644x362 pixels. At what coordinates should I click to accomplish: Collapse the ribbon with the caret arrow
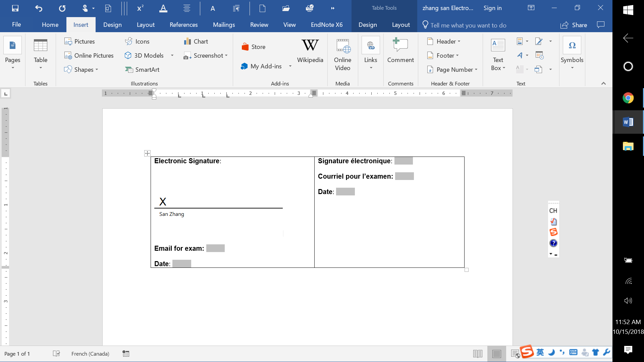point(603,83)
